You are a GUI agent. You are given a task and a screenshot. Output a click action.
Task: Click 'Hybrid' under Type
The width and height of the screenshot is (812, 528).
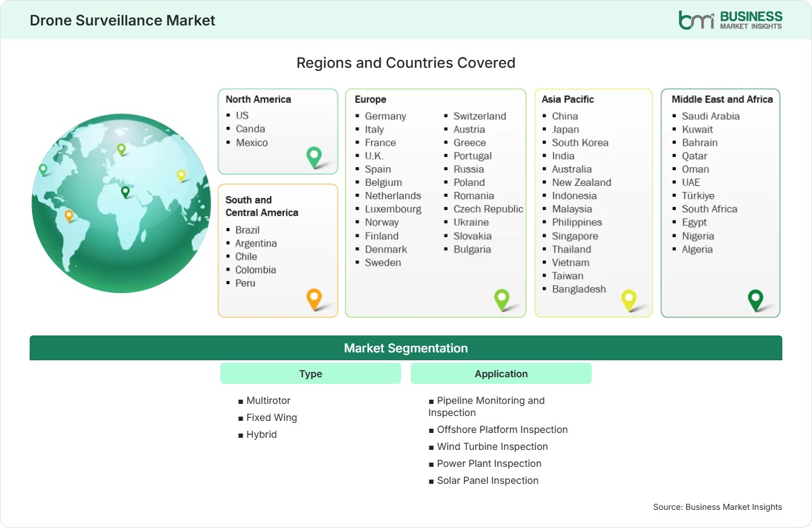[x=261, y=435]
